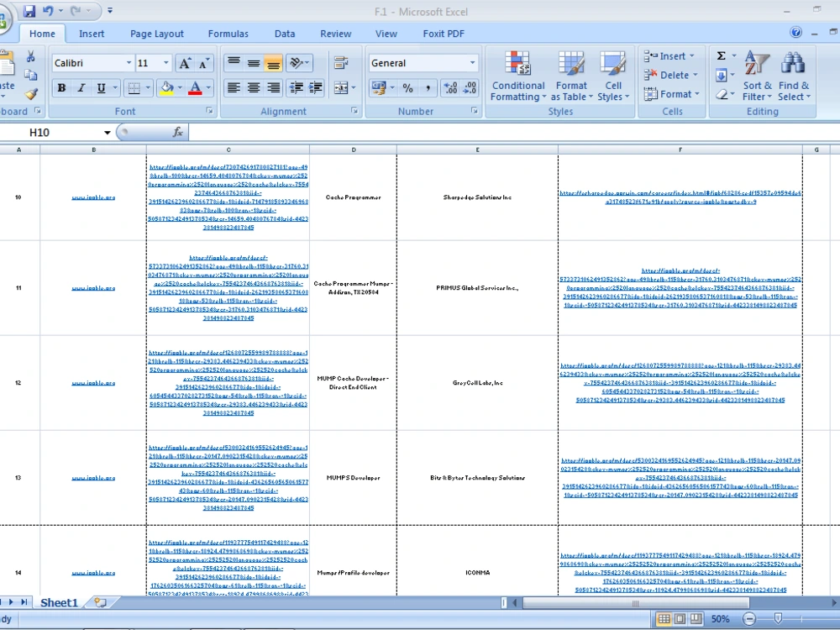840x630 pixels.
Task: Open Find & Select menu
Action: [x=794, y=76]
